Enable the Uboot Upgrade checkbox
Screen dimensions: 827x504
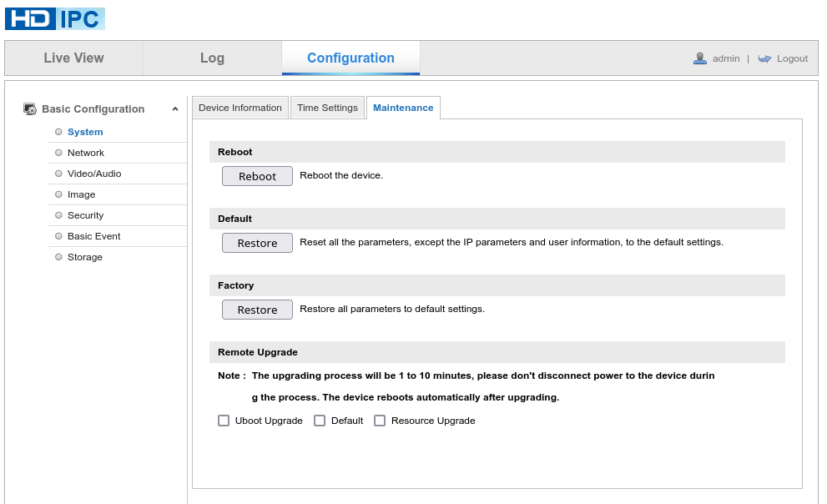[x=224, y=421]
